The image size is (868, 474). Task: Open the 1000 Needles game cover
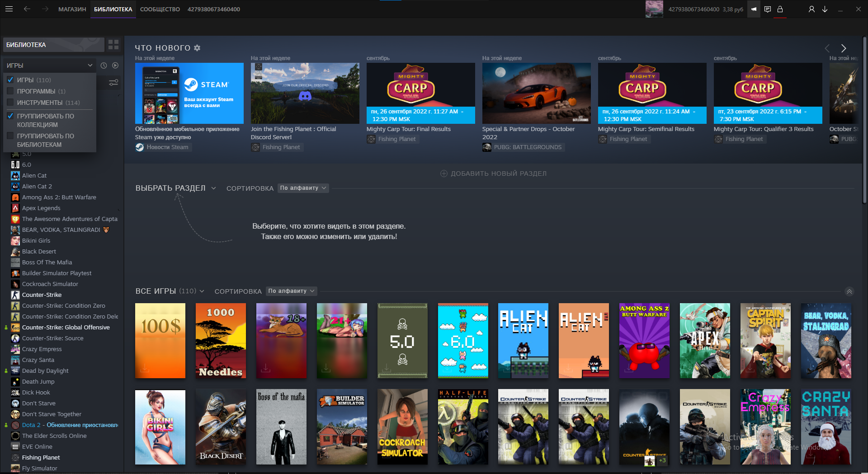point(221,341)
